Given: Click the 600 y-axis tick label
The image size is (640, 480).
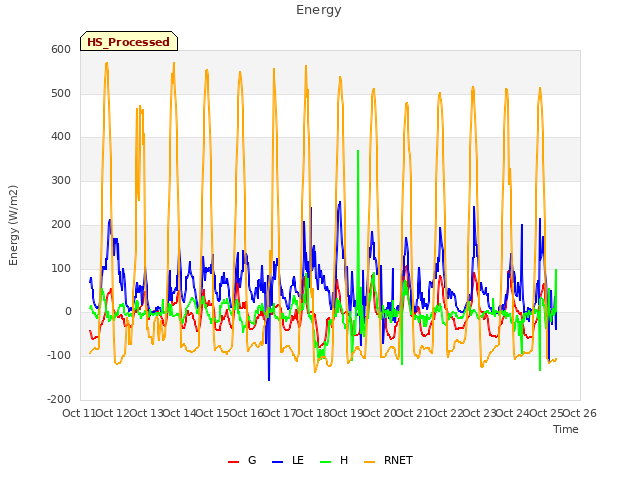Looking at the screenshot, I should point(61,49).
